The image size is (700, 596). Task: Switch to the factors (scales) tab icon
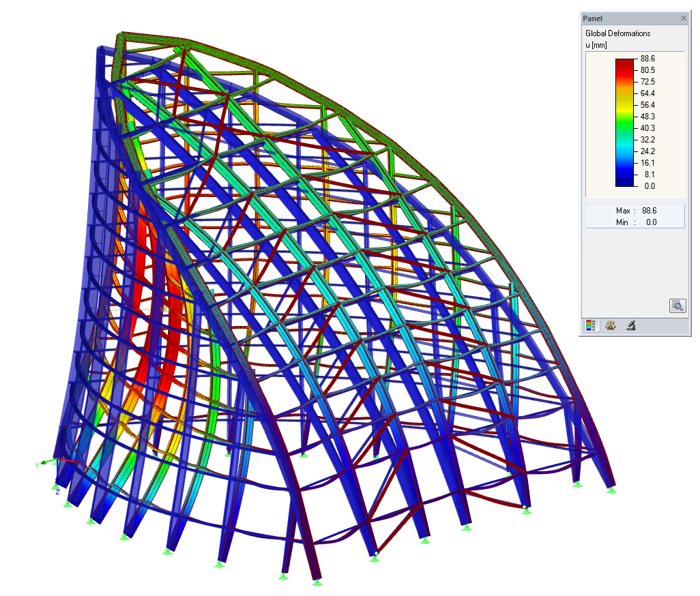[x=610, y=325]
